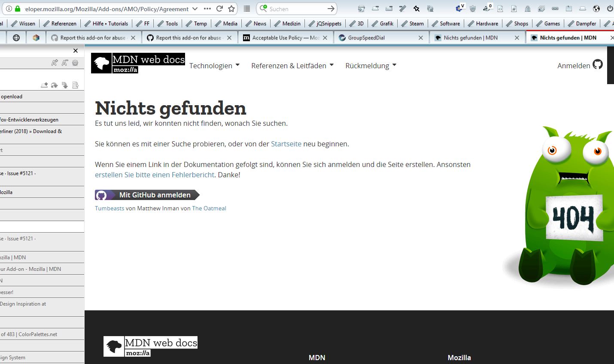Open the jQSnippets bookmark folder
The width and height of the screenshot is (614, 364).
click(325, 24)
